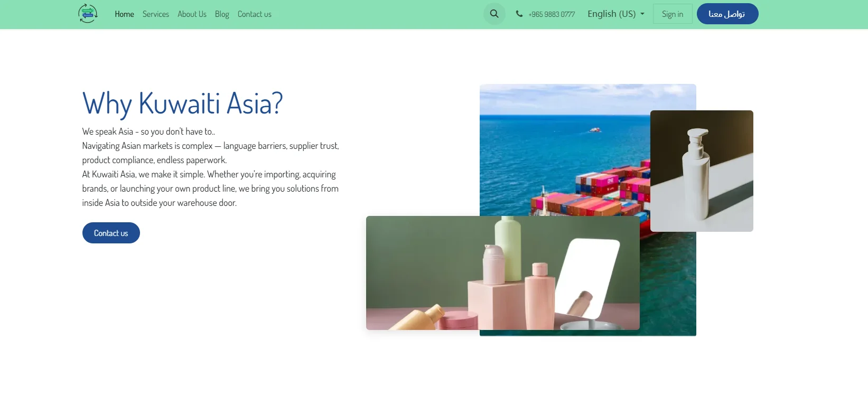Select Contact us in the navigation bar

pos(255,14)
